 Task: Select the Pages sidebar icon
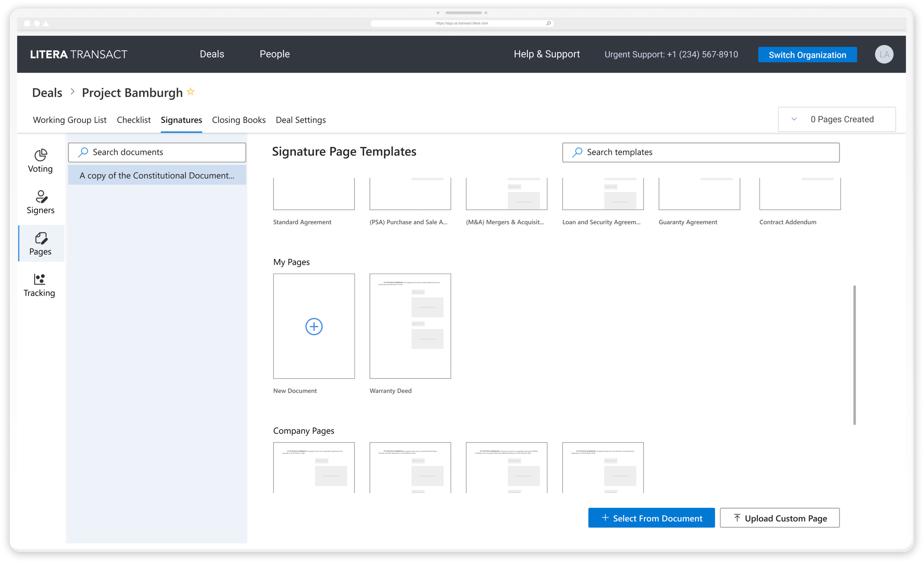tap(41, 244)
